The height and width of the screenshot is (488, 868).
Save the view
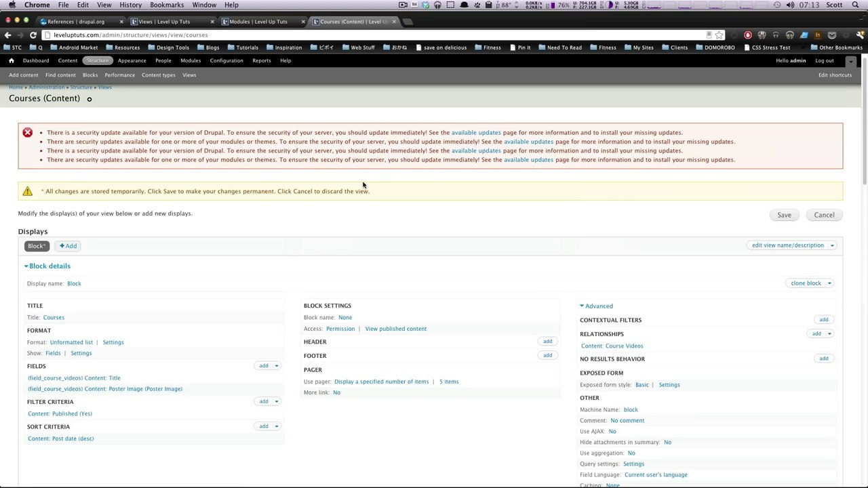coord(784,215)
